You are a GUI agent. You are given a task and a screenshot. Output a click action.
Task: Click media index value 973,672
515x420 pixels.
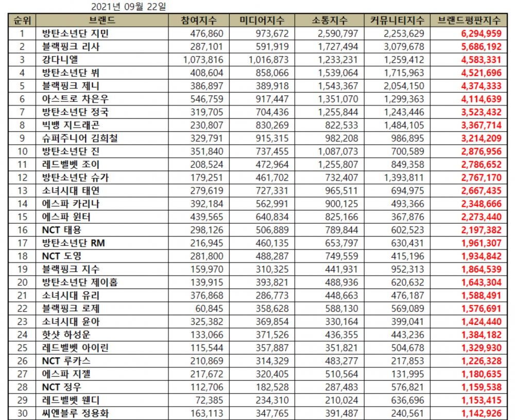(x=272, y=33)
